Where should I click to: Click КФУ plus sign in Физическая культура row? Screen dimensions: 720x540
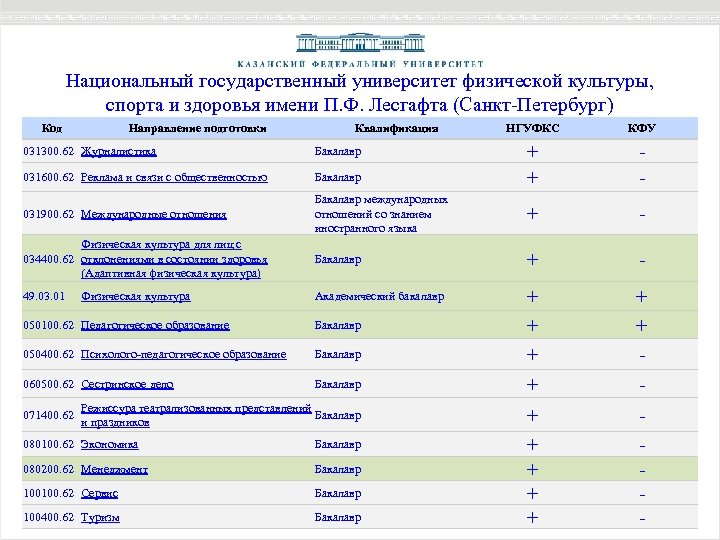[x=641, y=297]
